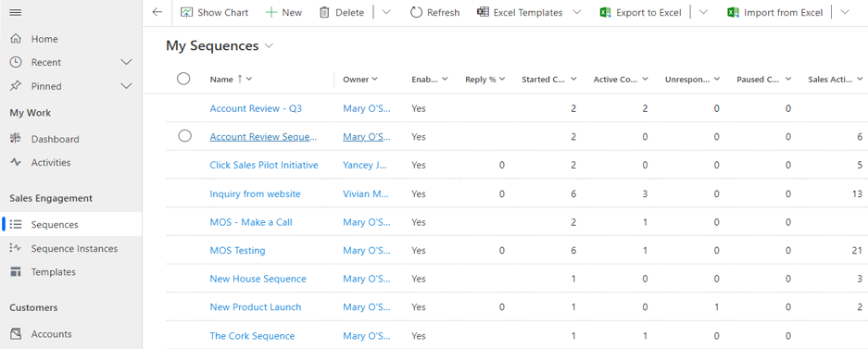Click the Home house icon
This screenshot has height=349, width=868.
click(x=16, y=39)
